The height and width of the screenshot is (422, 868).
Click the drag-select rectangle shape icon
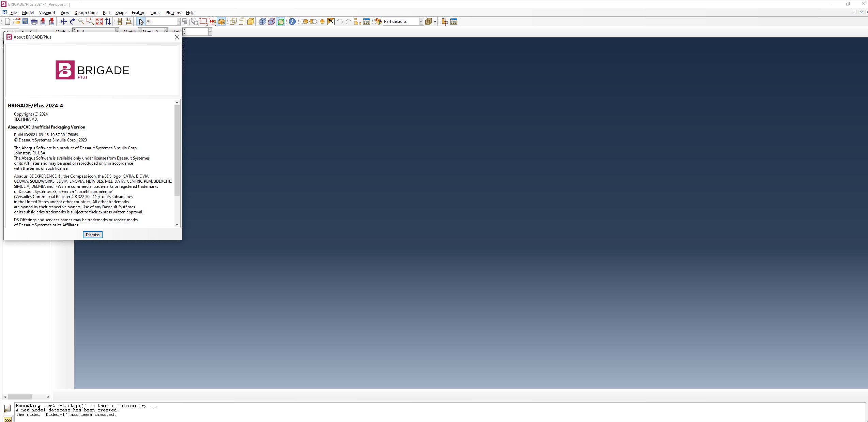[203, 21]
